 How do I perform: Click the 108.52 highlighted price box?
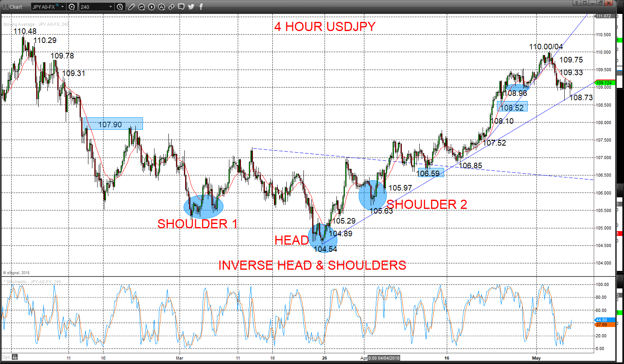click(x=512, y=107)
